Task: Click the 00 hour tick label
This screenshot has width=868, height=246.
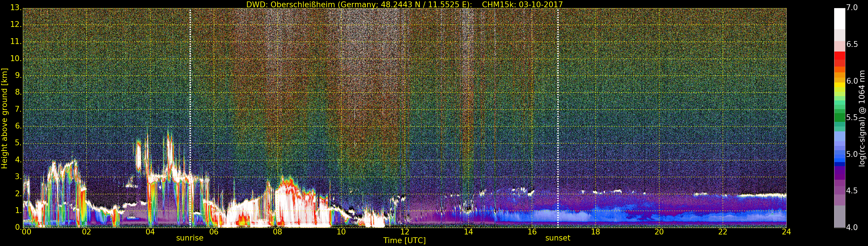Action: tap(26, 232)
